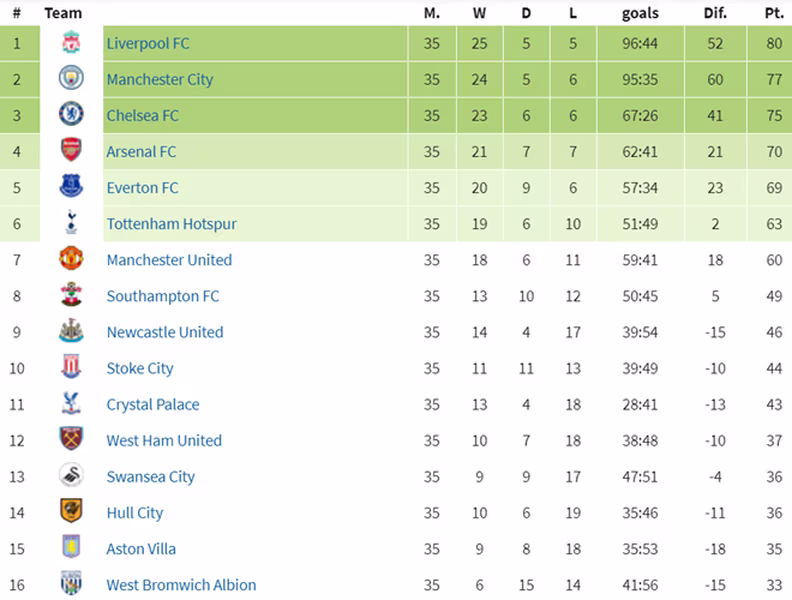Click the Liverpool FC club crest

coord(71,42)
